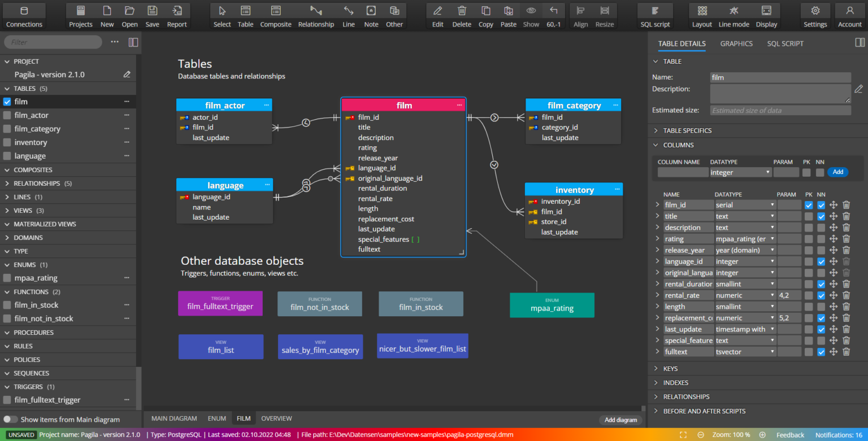Activate the Relationship tool
This screenshot has height=441, width=868.
pyautogui.click(x=316, y=15)
